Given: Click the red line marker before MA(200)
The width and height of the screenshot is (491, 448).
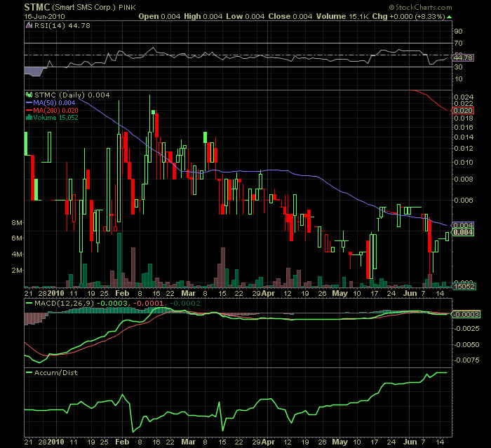Looking at the screenshot, I should [x=29, y=111].
